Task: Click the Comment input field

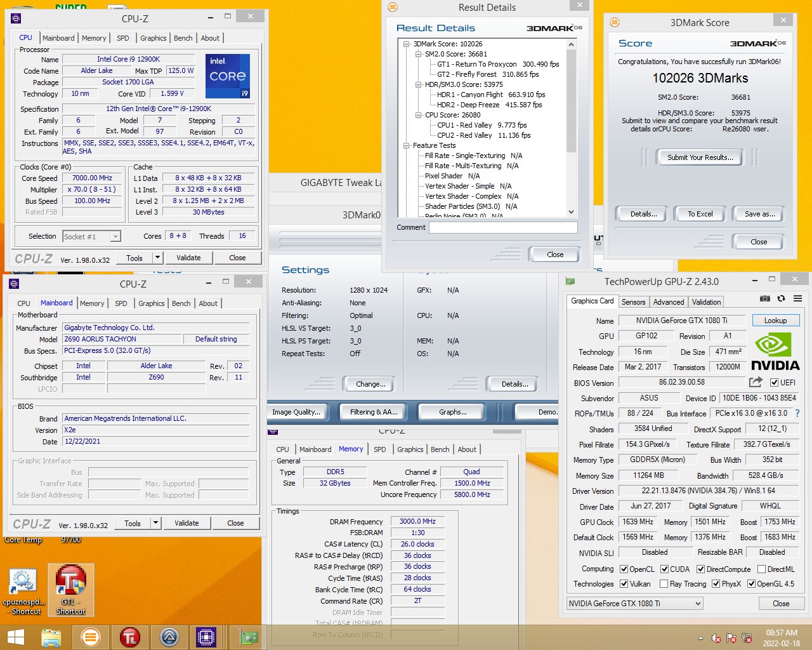Action: (503, 227)
